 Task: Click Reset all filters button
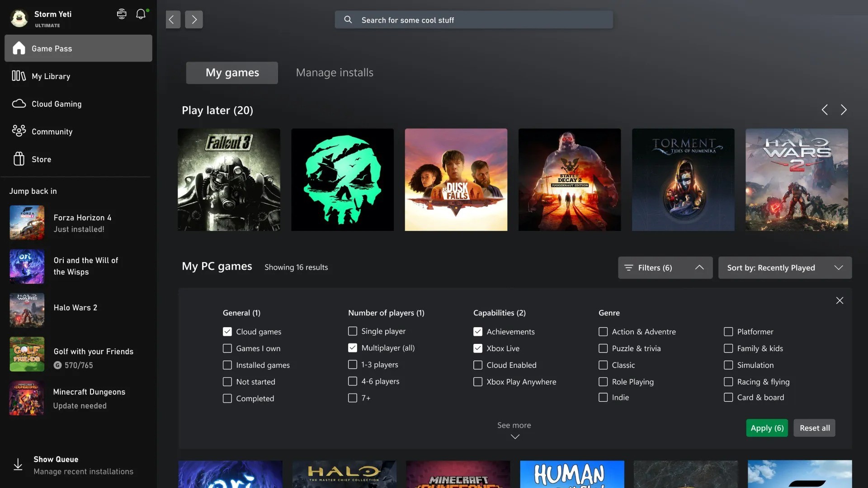click(814, 427)
